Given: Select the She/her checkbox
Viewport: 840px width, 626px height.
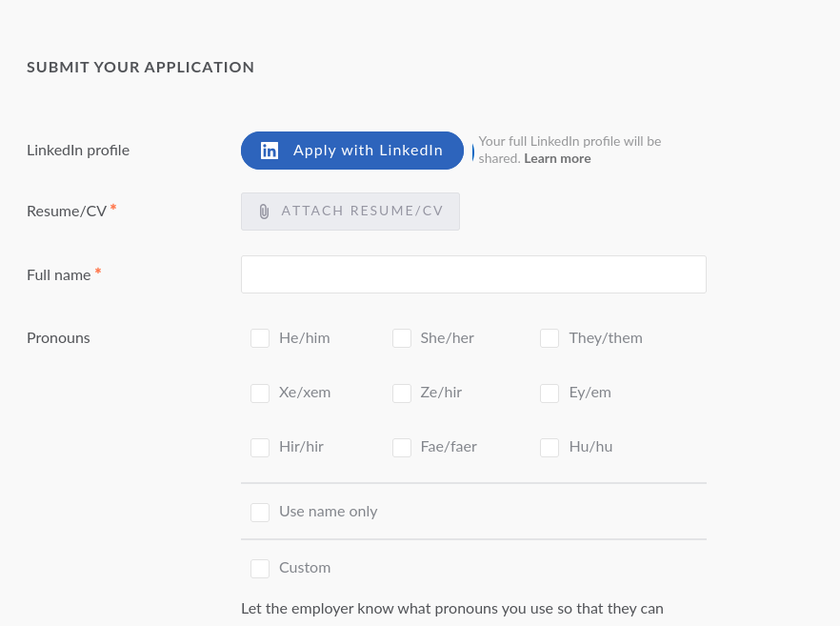Looking at the screenshot, I should click(402, 338).
